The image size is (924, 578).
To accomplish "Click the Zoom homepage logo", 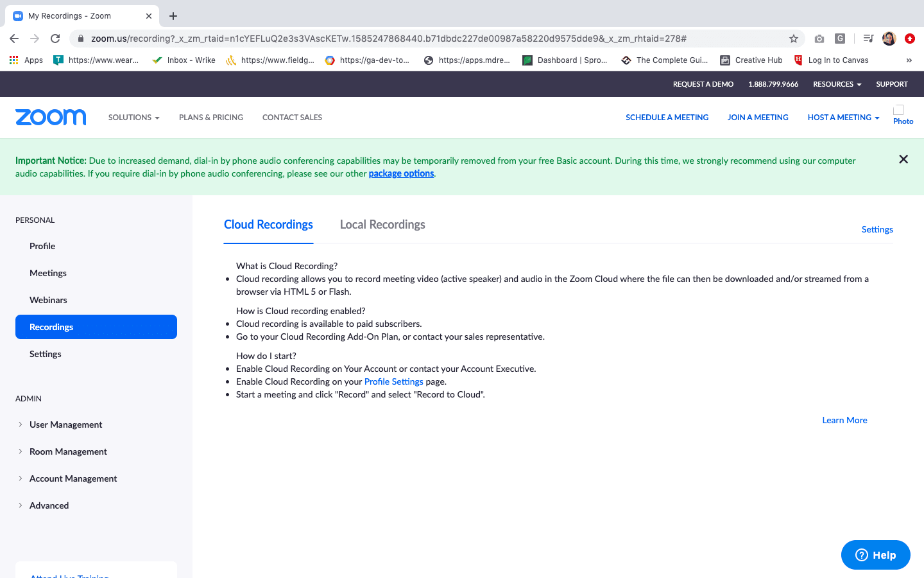I will click(x=51, y=117).
